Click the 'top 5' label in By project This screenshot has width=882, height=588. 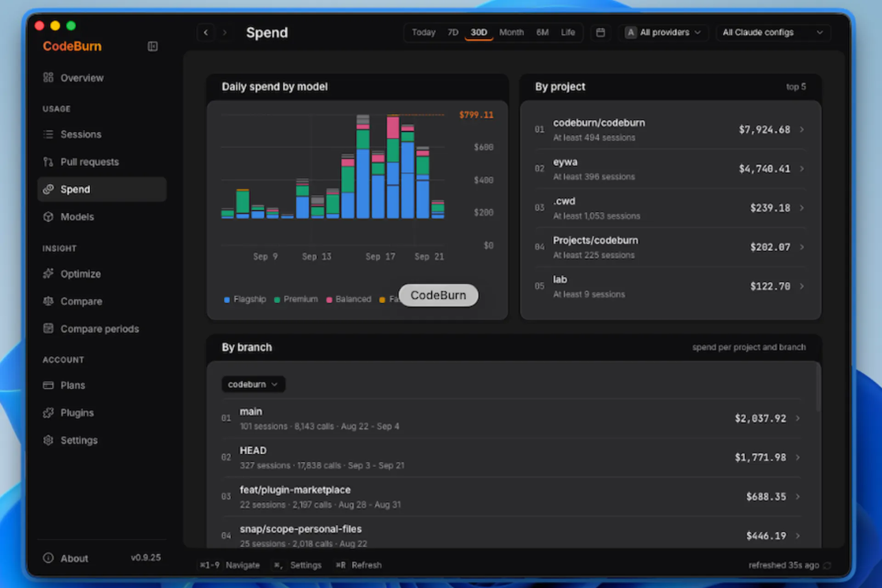tap(796, 87)
